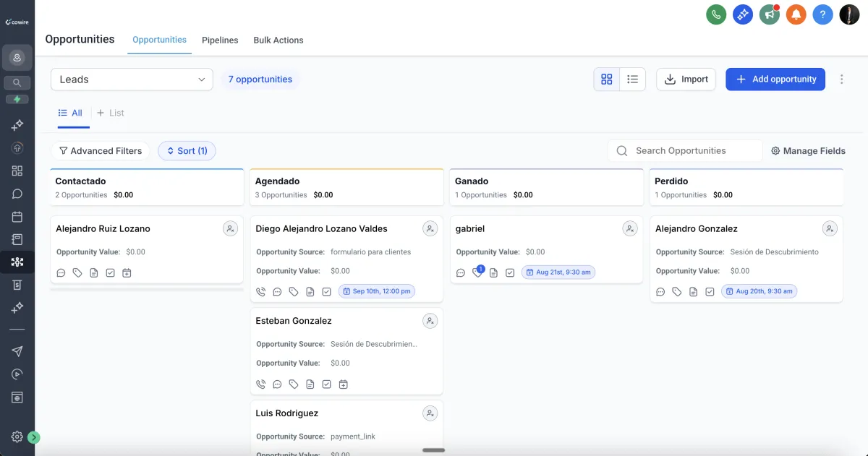
Task: Click the Import button
Action: (x=686, y=79)
